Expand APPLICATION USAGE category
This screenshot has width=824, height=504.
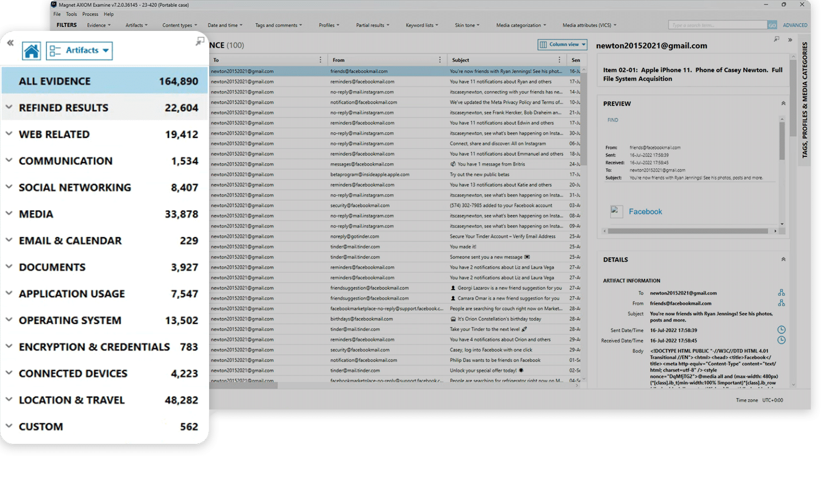pyautogui.click(x=9, y=293)
